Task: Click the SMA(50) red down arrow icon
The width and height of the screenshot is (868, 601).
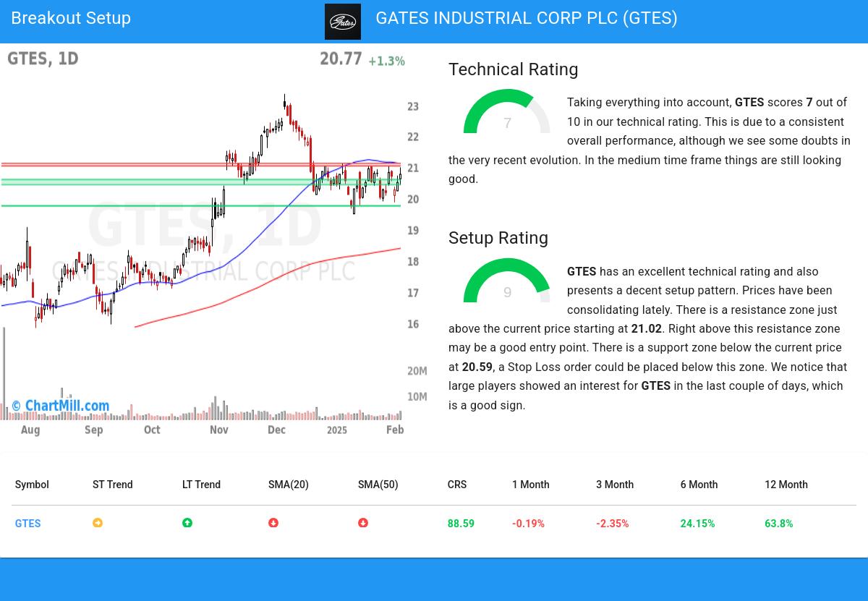Action: (x=363, y=523)
